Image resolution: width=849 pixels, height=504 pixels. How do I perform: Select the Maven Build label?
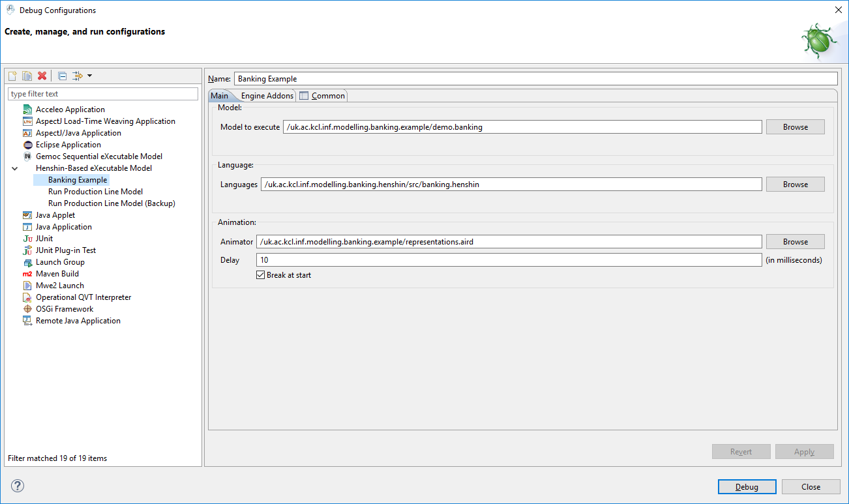(x=57, y=274)
